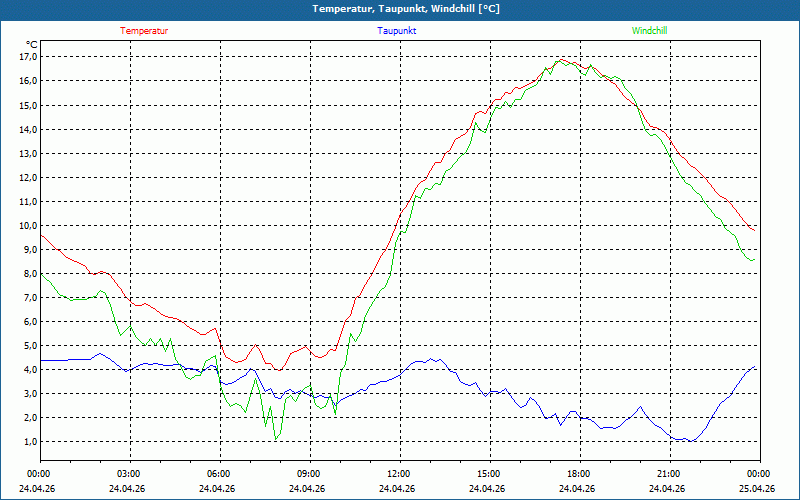Image resolution: width=800 pixels, height=500 pixels.
Task: Click the '7,0' y-axis value
Action: (x=31, y=297)
